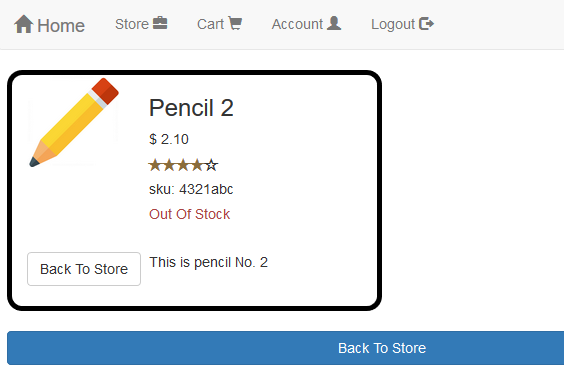The height and width of the screenshot is (391, 564).
Task: Select the third rating star
Action: coord(183,165)
